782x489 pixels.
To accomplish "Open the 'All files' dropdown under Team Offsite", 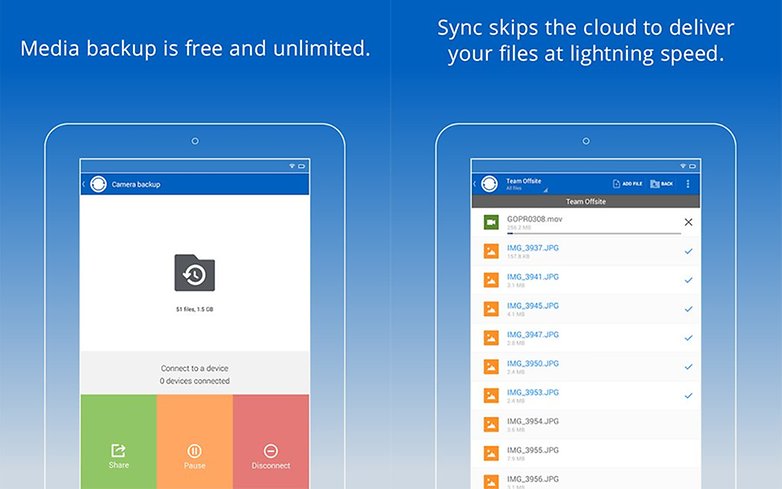I will click(527, 188).
